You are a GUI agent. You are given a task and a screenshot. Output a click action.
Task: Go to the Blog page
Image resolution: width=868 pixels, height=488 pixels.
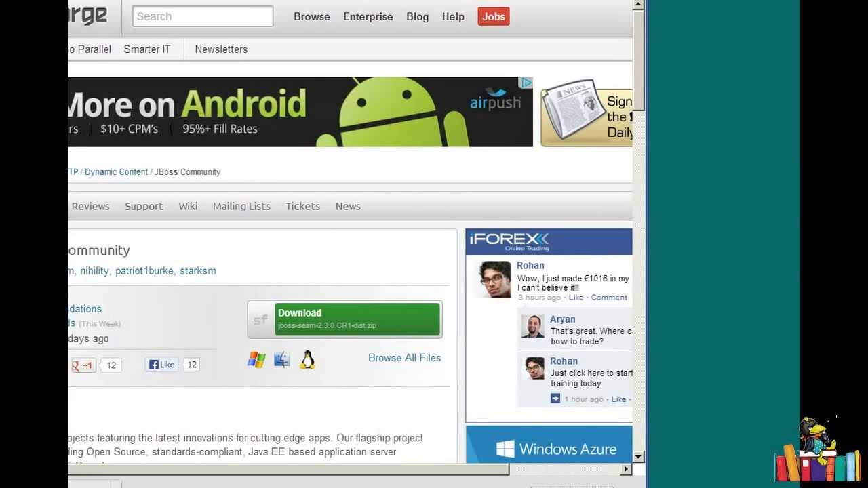click(x=418, y=17)
